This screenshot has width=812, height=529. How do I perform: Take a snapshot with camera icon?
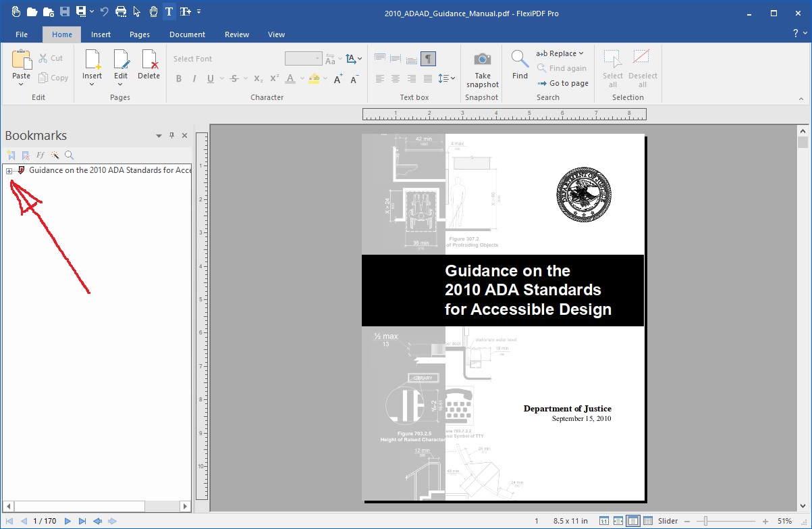482,59
